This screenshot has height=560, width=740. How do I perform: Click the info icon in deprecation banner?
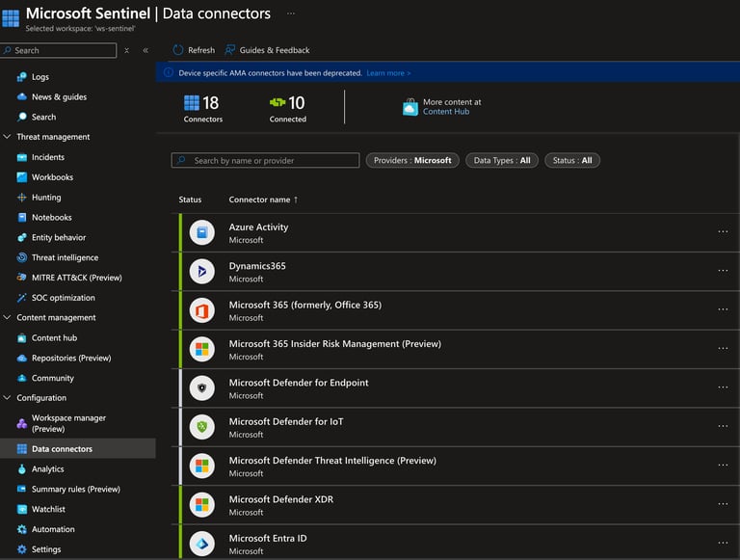tap(168, 72)
